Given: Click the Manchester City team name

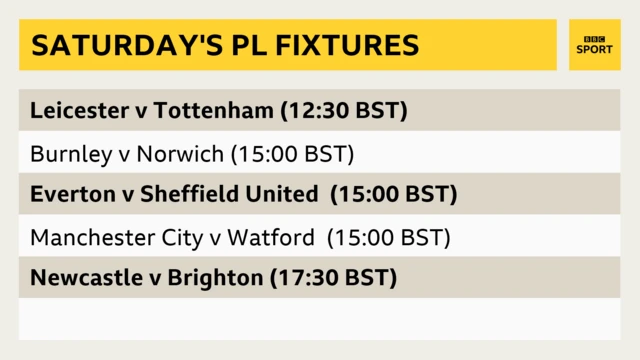Looking at the screenshot, I should pos(116,238).
